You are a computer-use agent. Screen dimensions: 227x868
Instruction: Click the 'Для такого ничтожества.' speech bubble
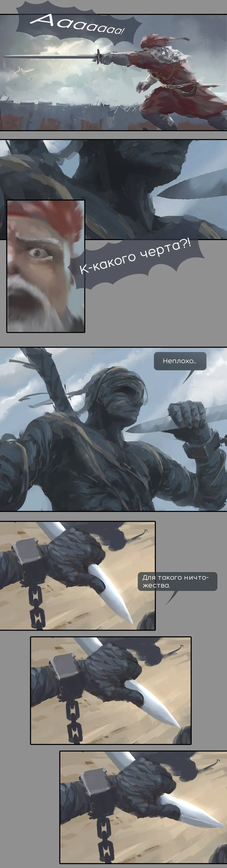(177, 581)
